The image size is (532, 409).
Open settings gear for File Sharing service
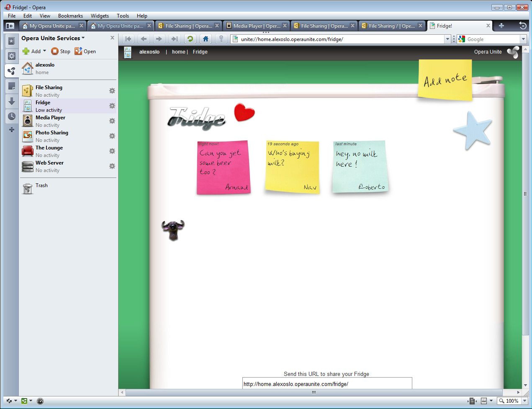click(x=112, y=91)
